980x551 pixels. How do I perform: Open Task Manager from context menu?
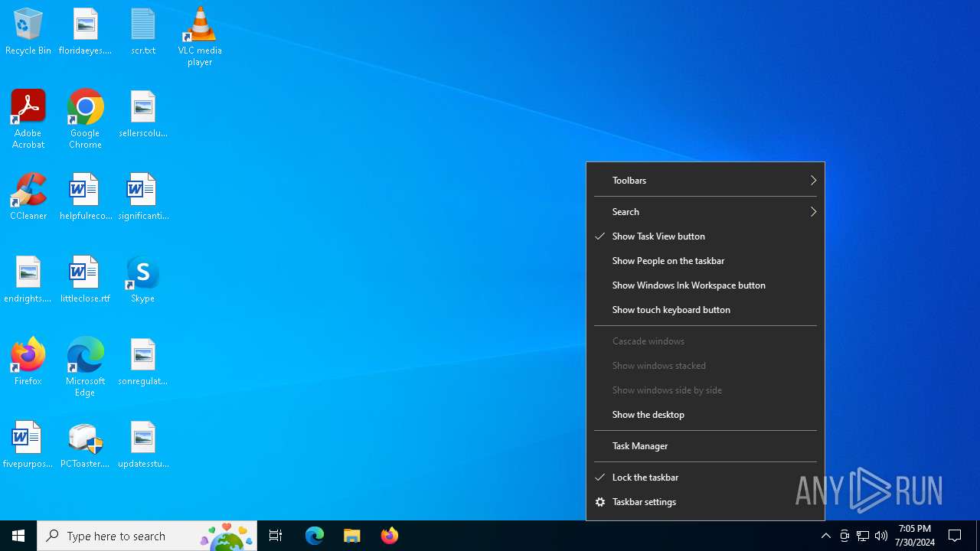pyautogui.click(x=705, y=446)
